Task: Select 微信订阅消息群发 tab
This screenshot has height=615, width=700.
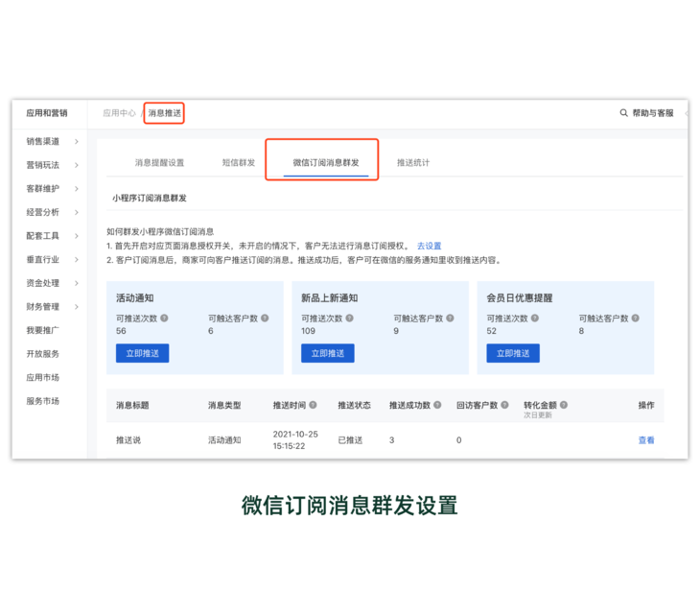Action: point(326,162)
